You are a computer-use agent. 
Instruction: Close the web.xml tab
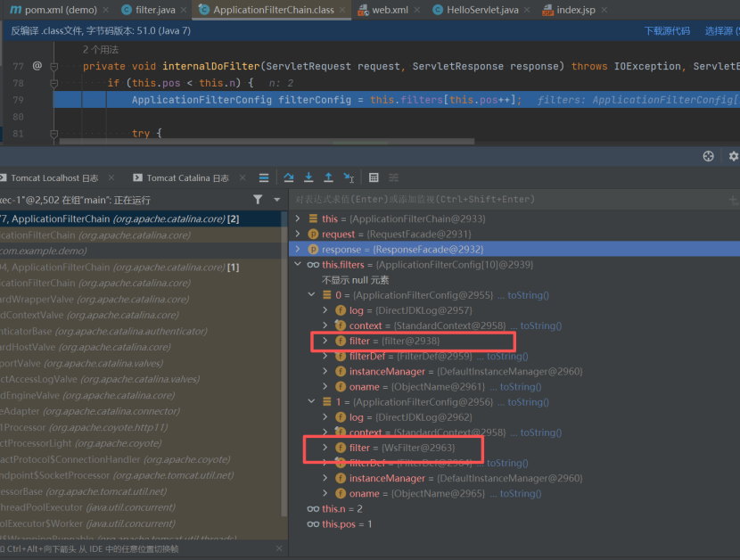416,10
